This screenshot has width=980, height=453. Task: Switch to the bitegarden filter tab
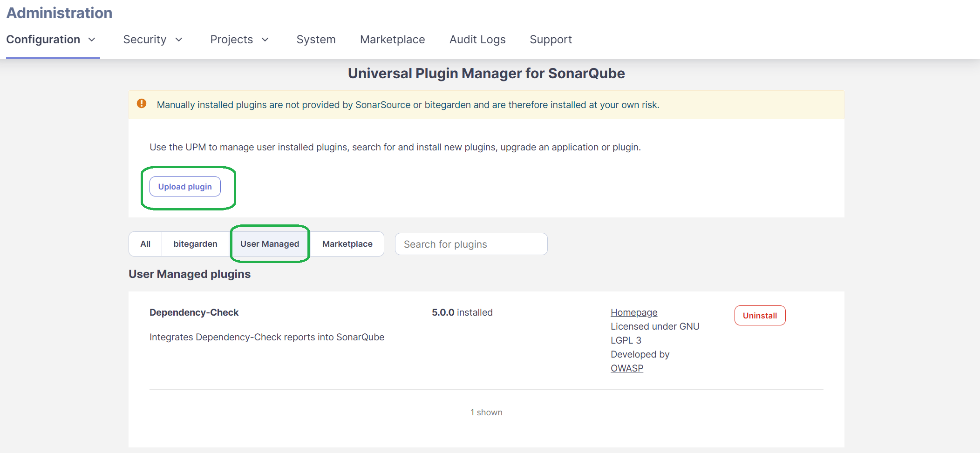(195, 244)
